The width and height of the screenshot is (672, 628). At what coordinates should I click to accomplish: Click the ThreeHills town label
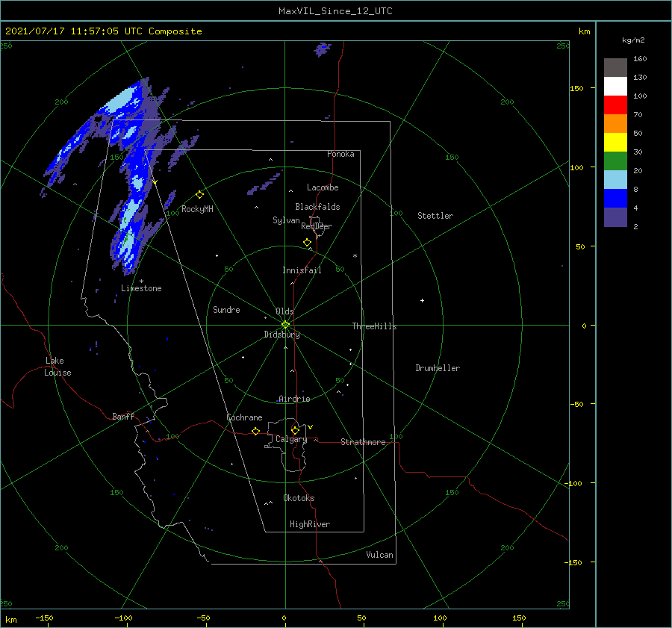point(375,326)
